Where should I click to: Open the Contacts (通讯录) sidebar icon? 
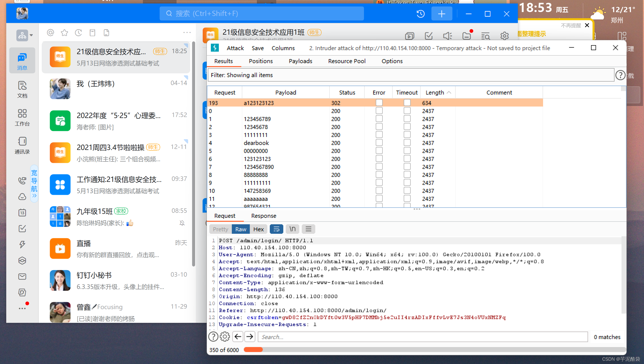click(22, 145)
